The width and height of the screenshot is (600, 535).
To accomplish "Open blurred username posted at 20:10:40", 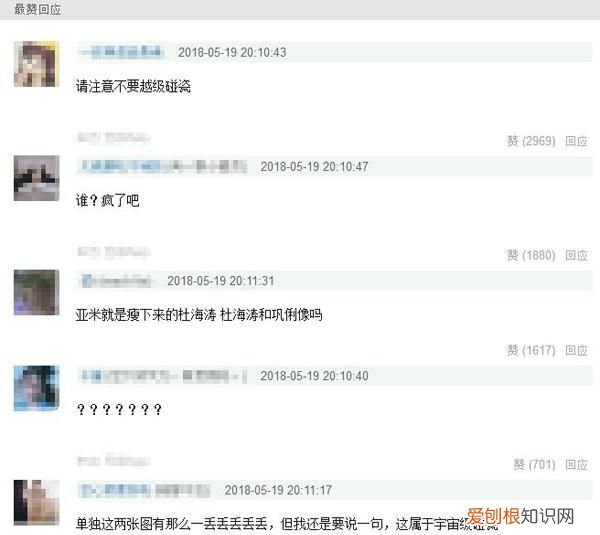I will pos(163,376).
